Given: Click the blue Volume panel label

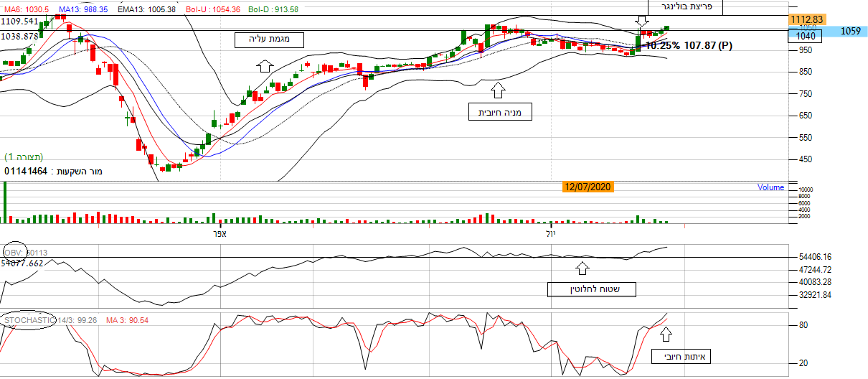Looking at the screenshot, I should [x=770, y=187].
